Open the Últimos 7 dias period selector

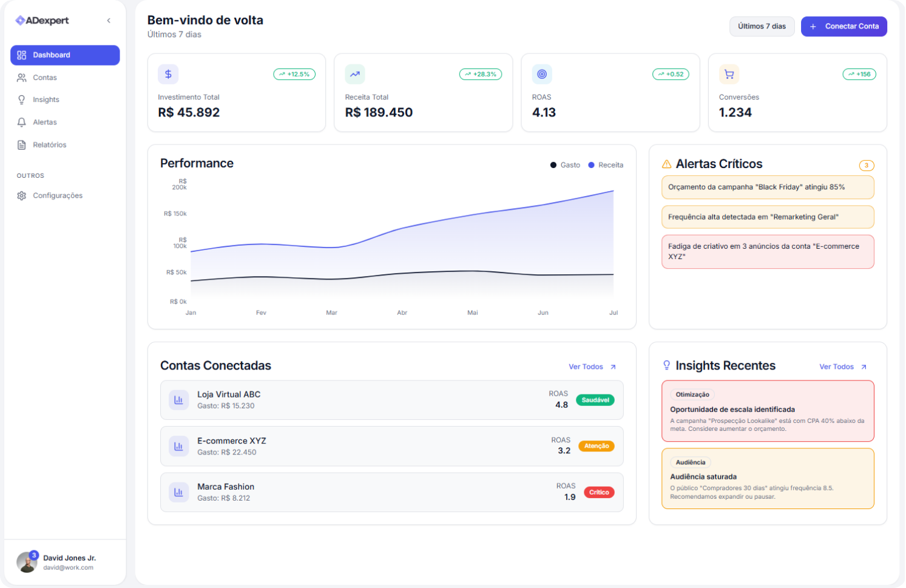click(762, 26)
